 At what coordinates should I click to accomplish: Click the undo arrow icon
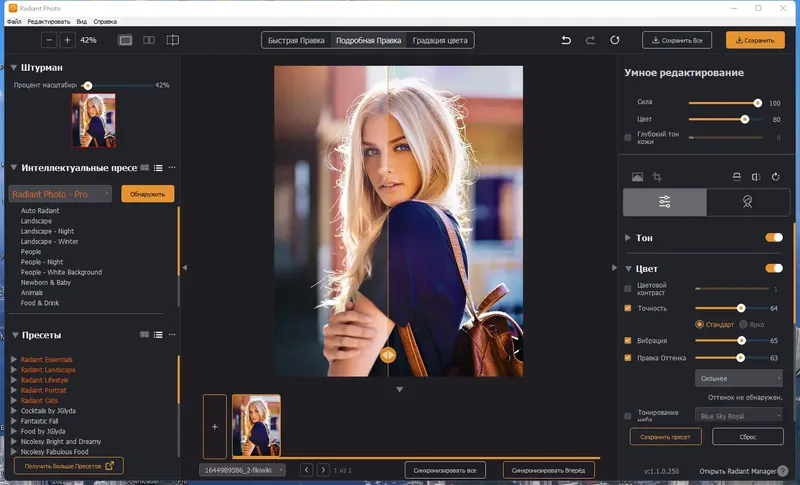click(x=566, y=40)
